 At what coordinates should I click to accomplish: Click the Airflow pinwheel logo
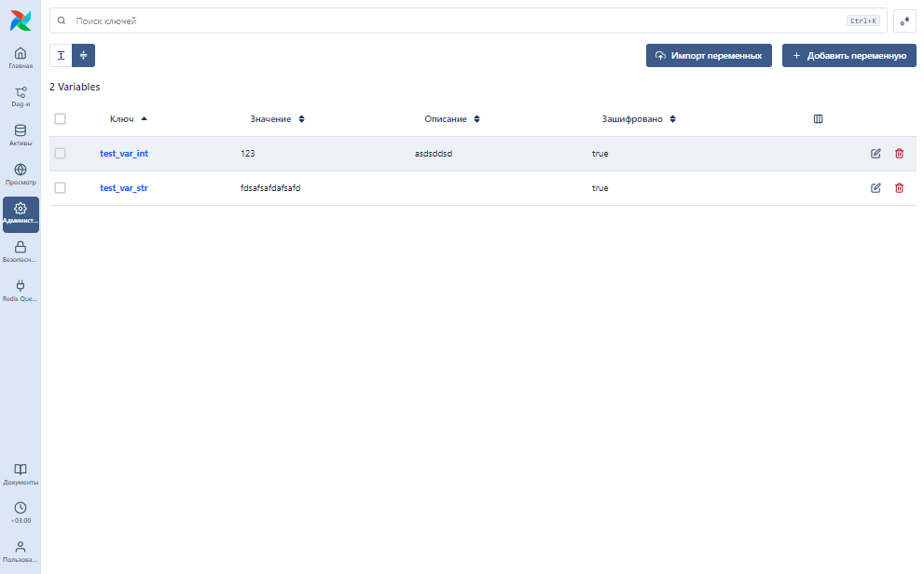[x=21, y=20]
